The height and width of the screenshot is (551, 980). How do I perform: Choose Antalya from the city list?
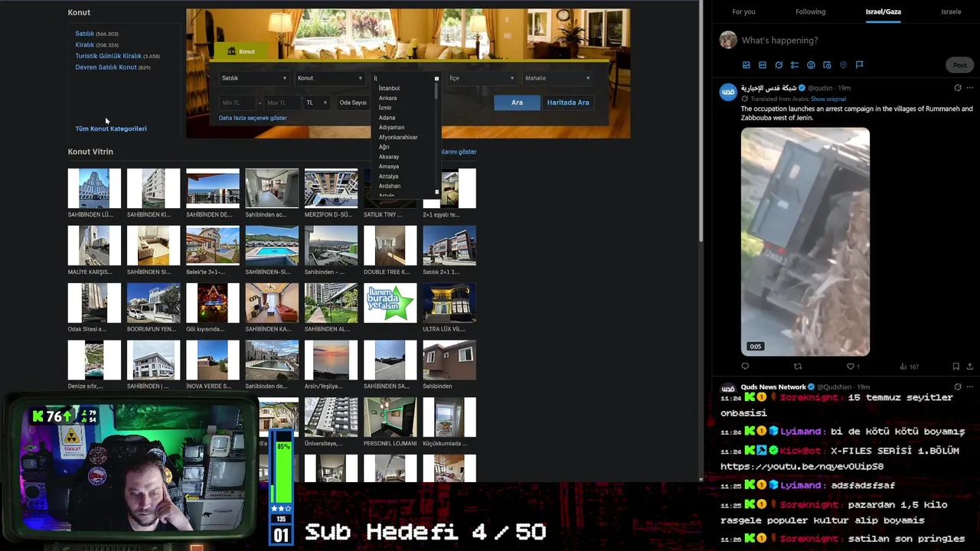[x=388, y=176]
